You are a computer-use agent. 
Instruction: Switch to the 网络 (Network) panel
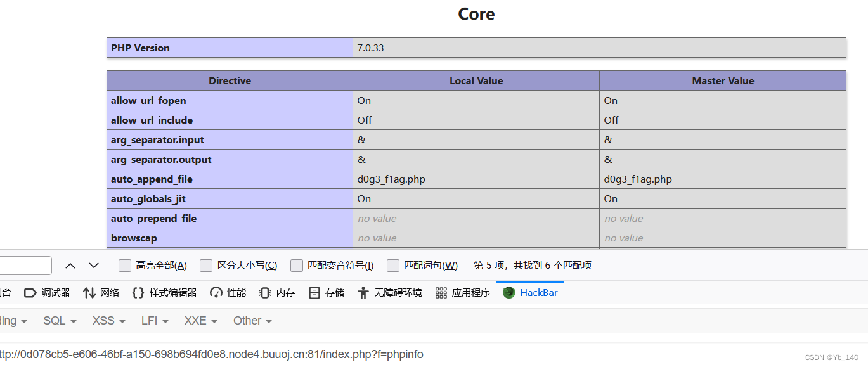101,292
